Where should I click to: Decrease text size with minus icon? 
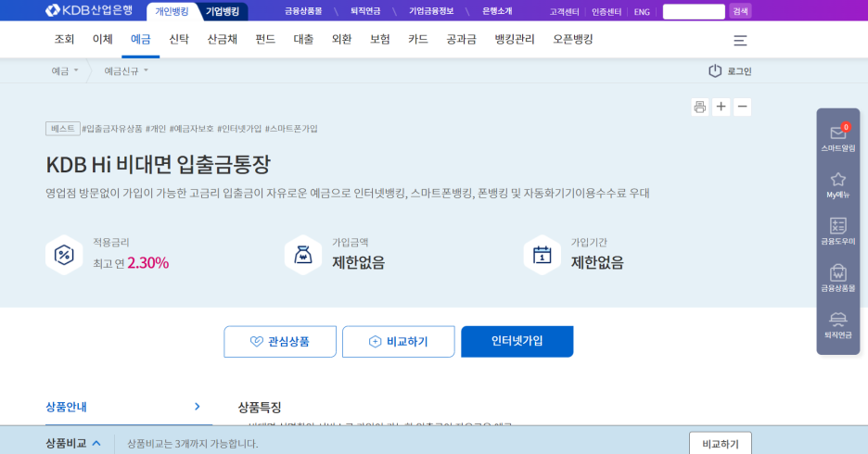pos(742,107)
